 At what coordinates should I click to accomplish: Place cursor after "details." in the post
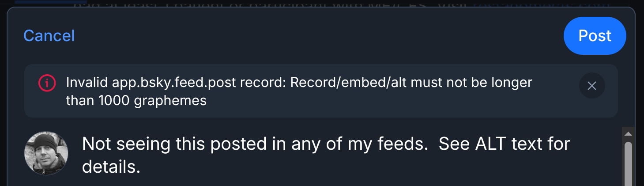point(141,167)
